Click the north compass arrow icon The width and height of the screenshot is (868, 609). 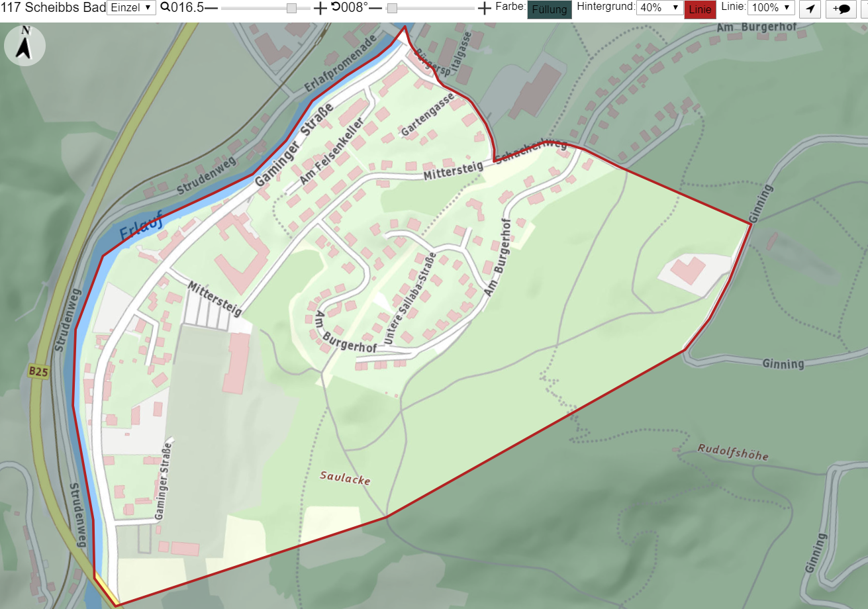click(24, 46)
